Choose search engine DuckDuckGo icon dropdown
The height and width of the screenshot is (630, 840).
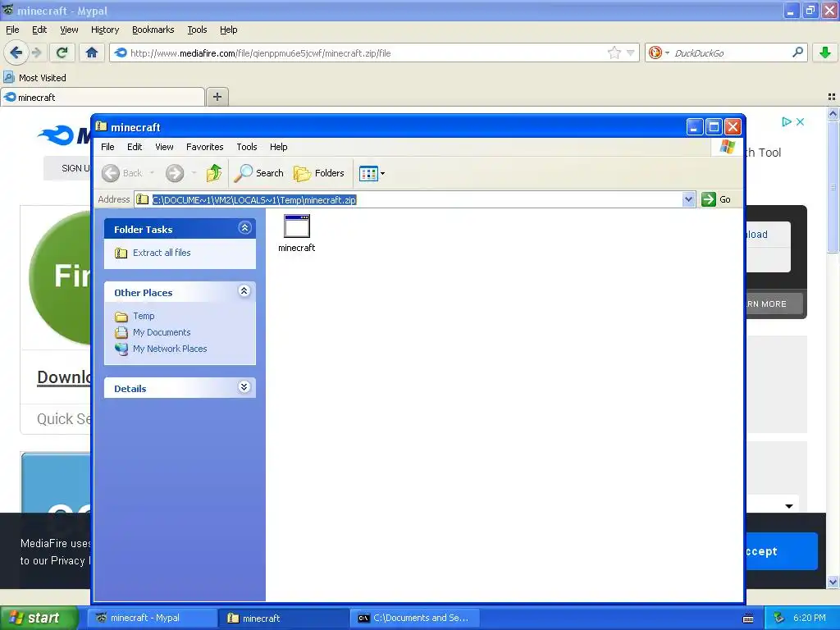pyautogui.click(x=659, y=52)
